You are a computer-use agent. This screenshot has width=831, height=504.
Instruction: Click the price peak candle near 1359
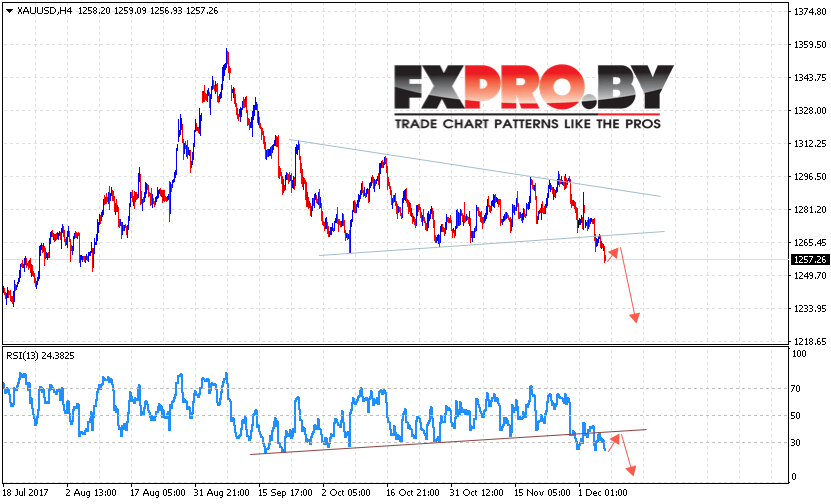[227, 59]
